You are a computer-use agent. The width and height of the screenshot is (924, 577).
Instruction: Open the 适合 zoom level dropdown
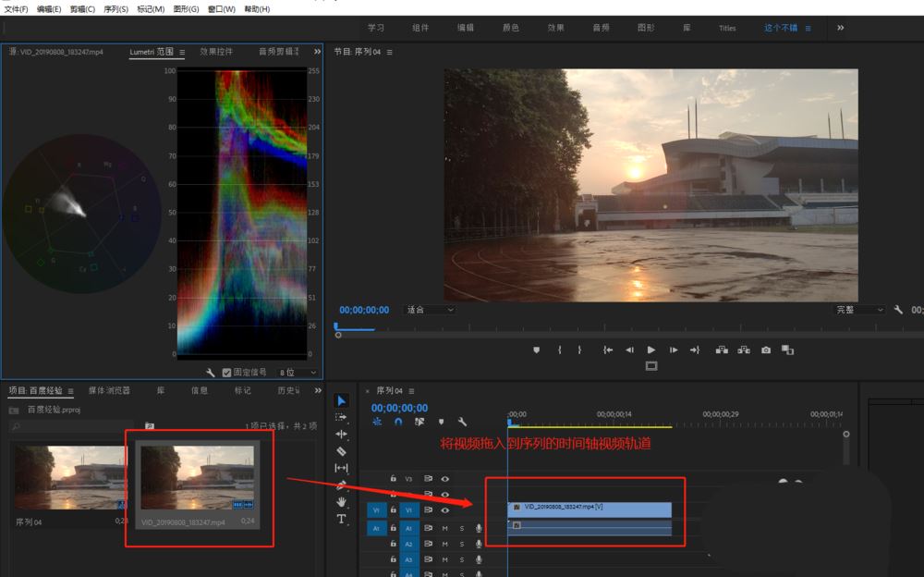(430, 310)
